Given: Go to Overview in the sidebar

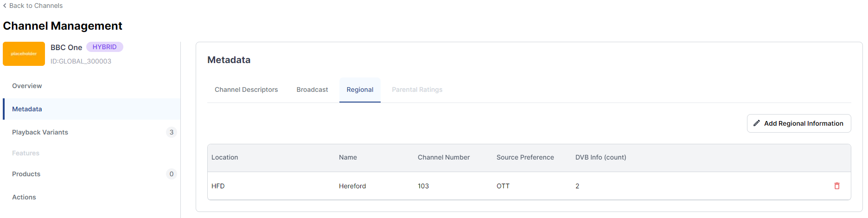Looking at the screenshot, I should [27, 86].
